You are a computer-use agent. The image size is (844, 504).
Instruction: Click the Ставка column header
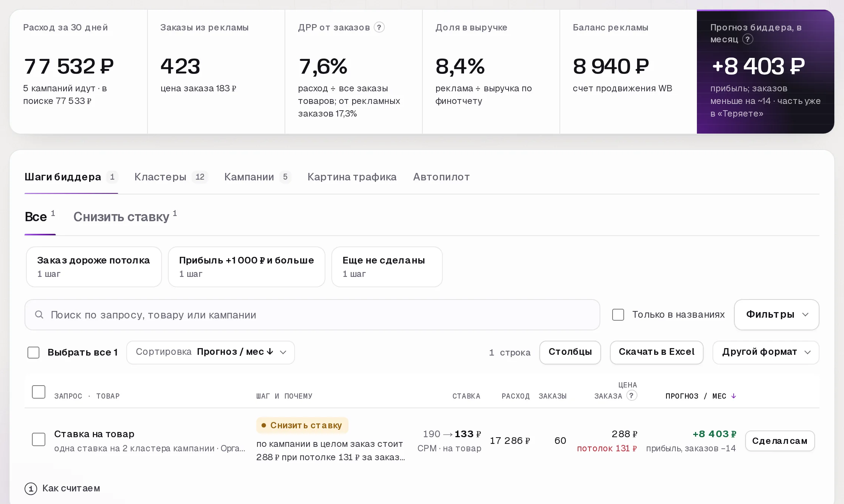[466, 396]
